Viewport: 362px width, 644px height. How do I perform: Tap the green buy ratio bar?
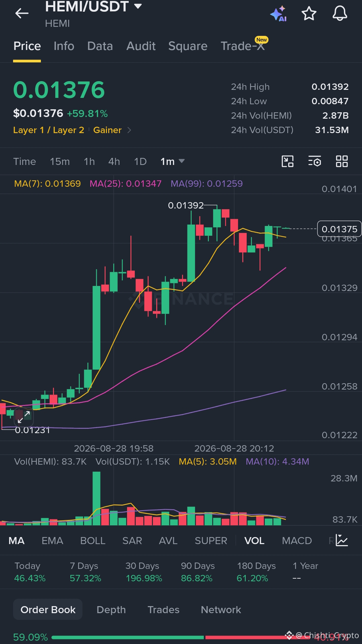[127, 637]
